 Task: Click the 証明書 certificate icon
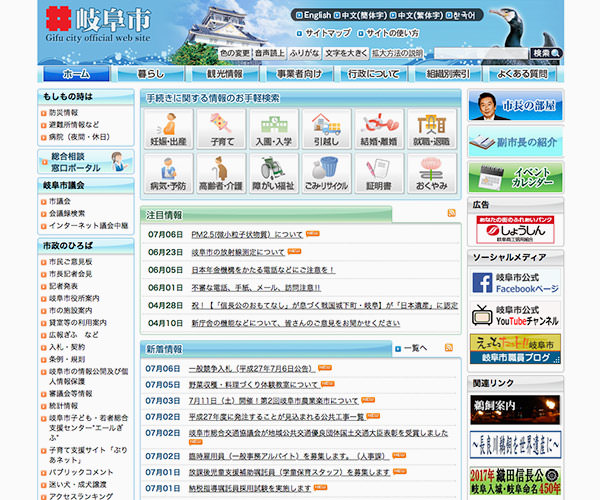(x=380, y=174)
